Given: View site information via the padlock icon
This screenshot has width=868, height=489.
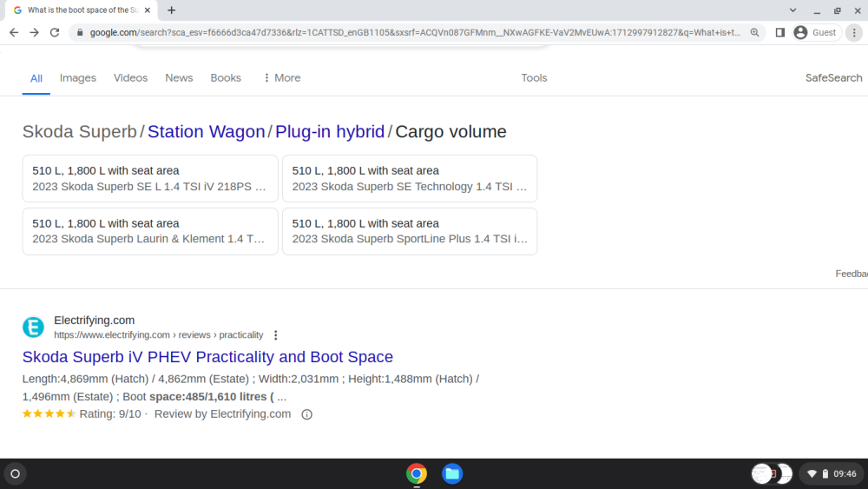Looking at the screenshot, I should click(x=80, y=33).
